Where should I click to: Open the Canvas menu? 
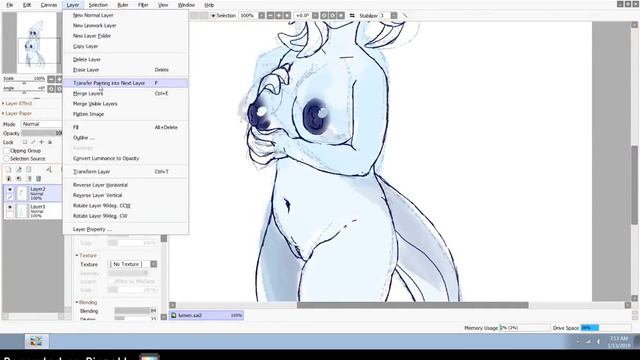pos(49,5)
